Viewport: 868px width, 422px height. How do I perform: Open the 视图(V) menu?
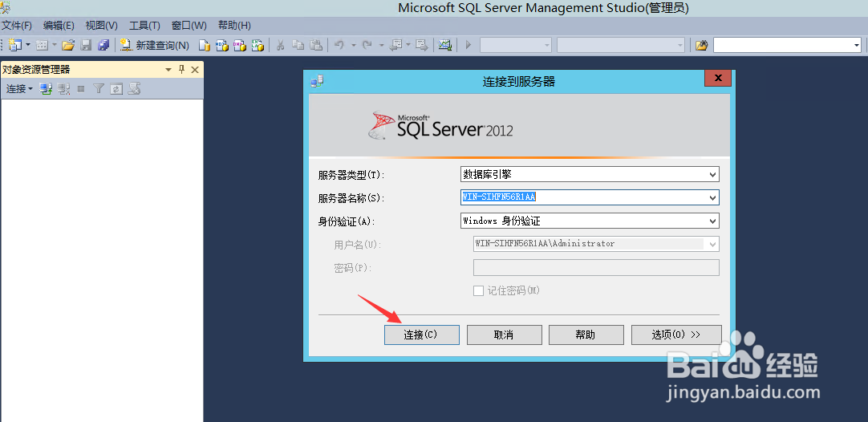click(x=101, y=26)
